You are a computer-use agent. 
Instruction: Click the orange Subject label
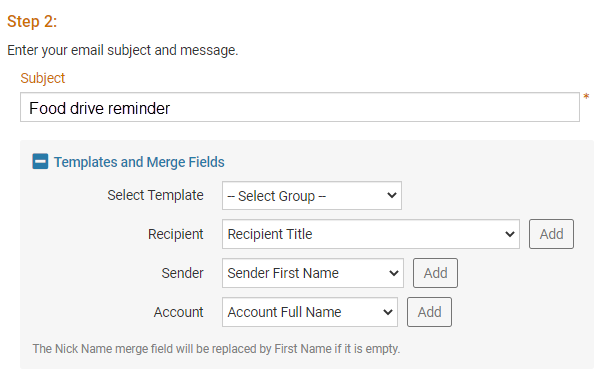tap(43, 78)
